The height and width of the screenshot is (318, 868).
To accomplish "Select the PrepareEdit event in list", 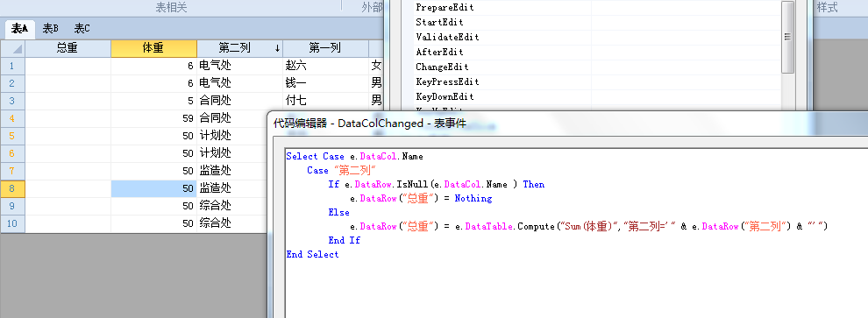I will (445, 8).
